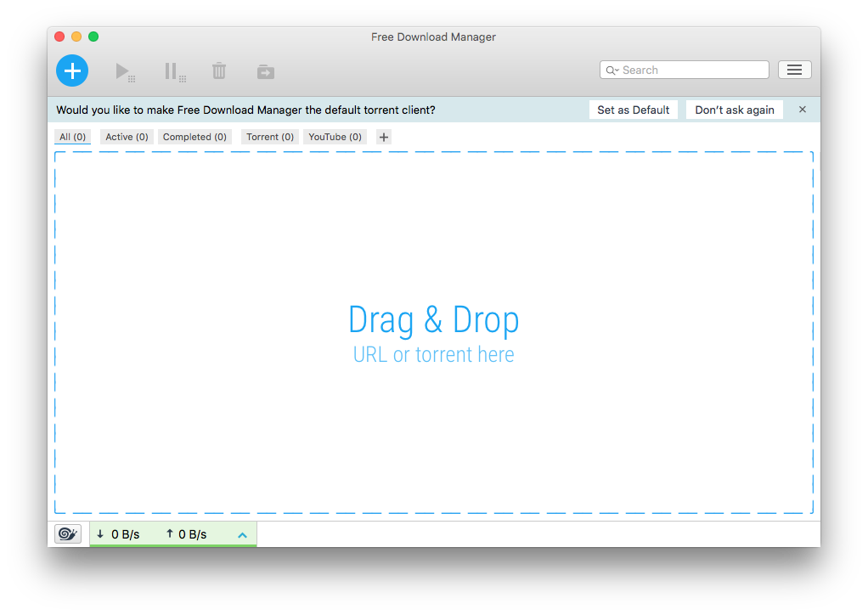Click the trash icon to delete a download
Viewport: 868px width, 615px height.
219,71
